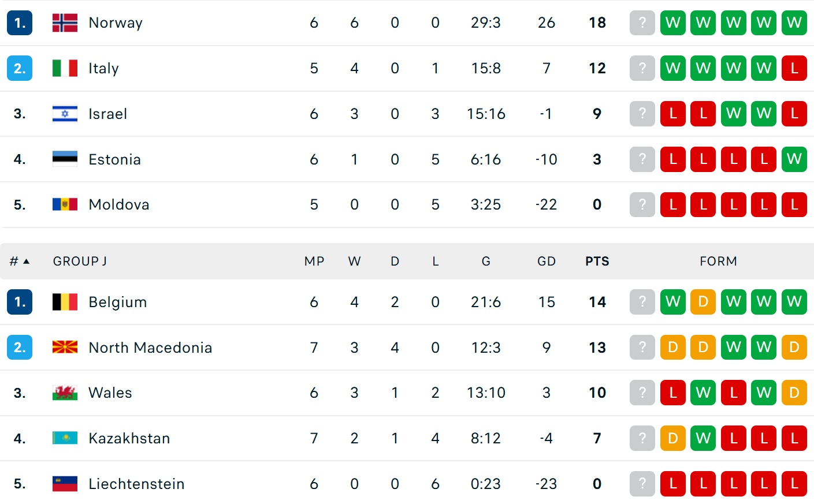814x504 pixels.
Task: Click Norway's upcoming match question mark
Action: point(642,23)
